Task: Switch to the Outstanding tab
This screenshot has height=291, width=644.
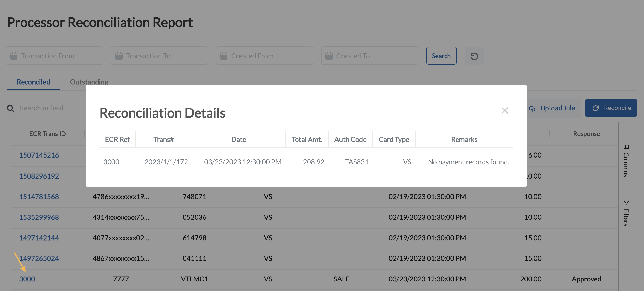Action: point(89,82)
